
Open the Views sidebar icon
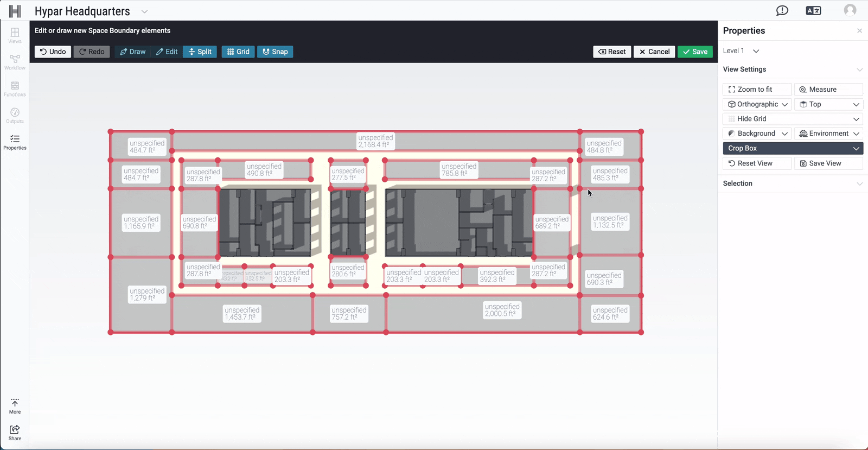tap(15, 35)
